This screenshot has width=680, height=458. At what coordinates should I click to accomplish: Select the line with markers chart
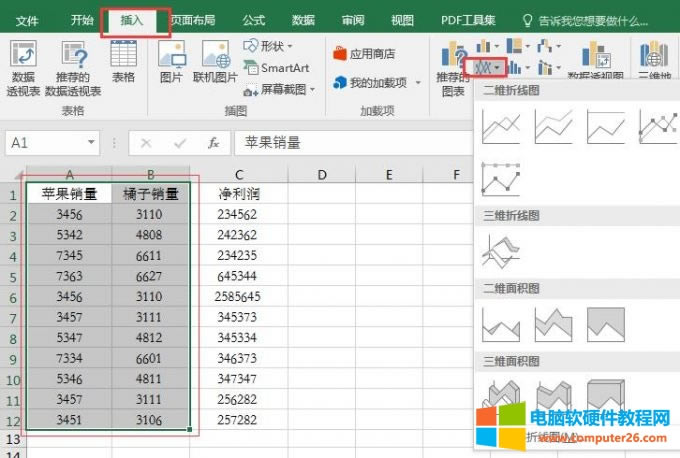click(658, 127)
